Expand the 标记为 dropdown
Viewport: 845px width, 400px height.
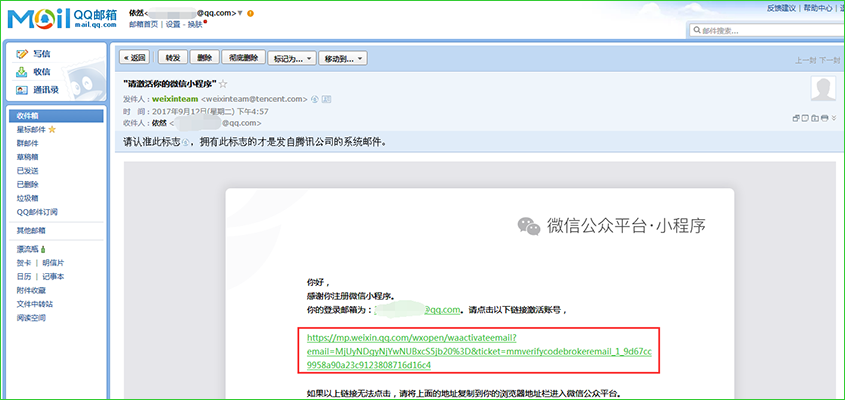[x=293, y=58]
